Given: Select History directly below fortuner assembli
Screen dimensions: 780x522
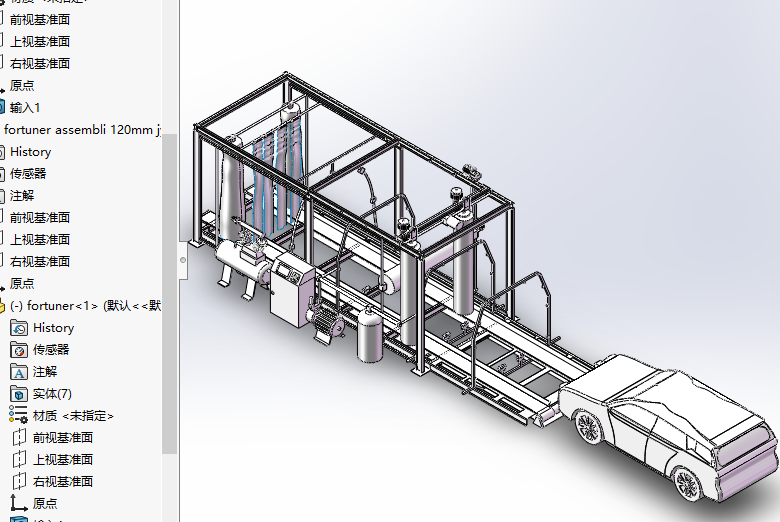Looking at the screenshot, I should pyautogui.click(x=30, y=152).
